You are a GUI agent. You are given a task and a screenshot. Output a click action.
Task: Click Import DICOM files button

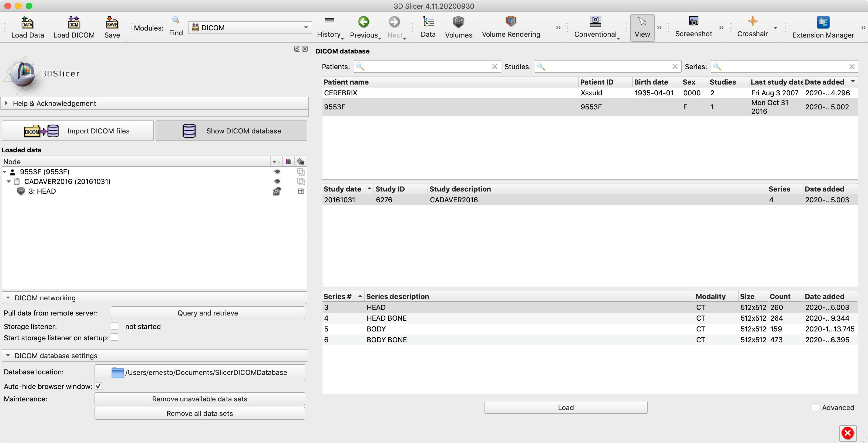point(78,131)
